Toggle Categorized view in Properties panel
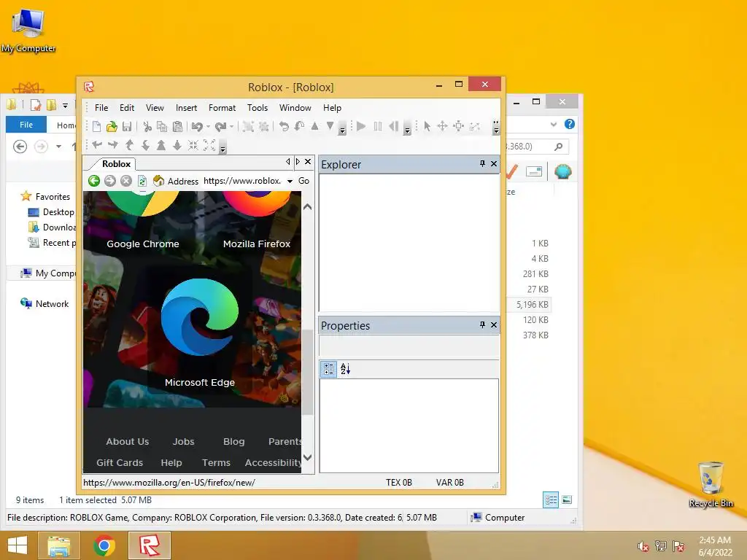Image resolution: width=747 pixels, height=560 pixels. tap(329, 368)
